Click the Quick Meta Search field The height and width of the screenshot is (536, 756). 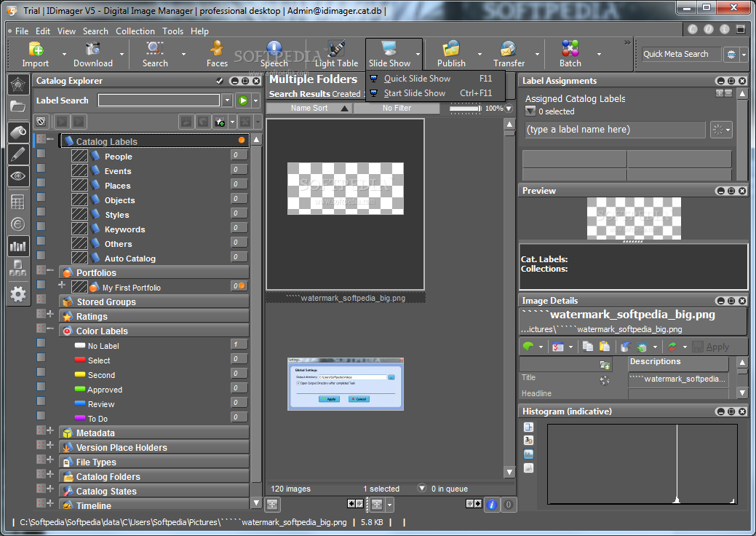(x=681, y=54)
